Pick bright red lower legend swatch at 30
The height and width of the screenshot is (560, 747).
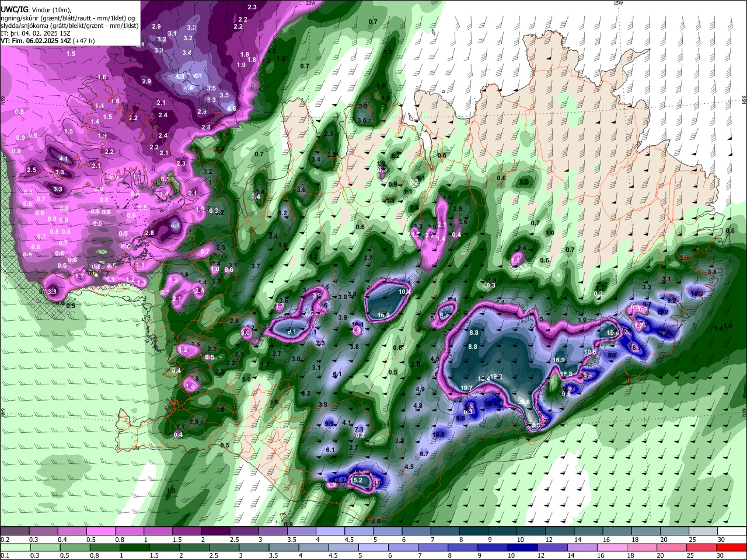[x=731, y=547]
